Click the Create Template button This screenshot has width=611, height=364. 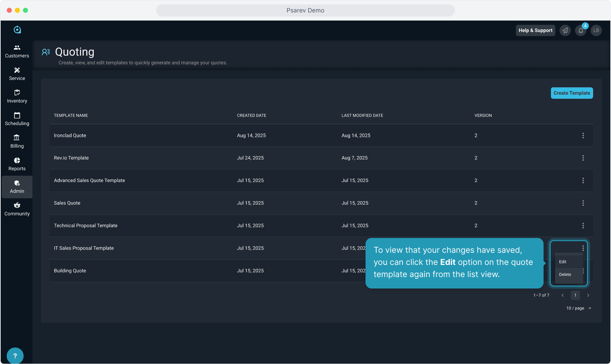click(x=572, y=93)
